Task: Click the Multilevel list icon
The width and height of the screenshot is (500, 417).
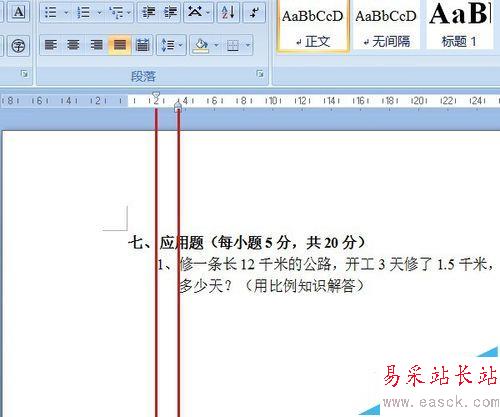Action: [116, 13]
